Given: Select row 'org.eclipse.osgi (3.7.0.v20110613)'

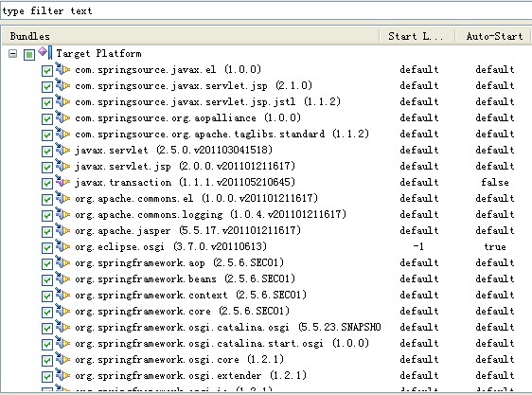Looking at the screenshot, I should tap(170, 247).
